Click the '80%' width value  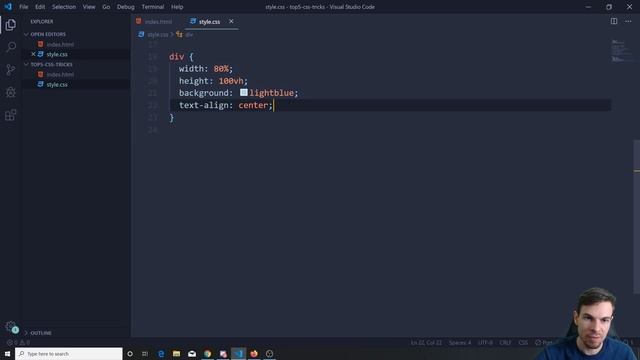click(x=221, y=69)
